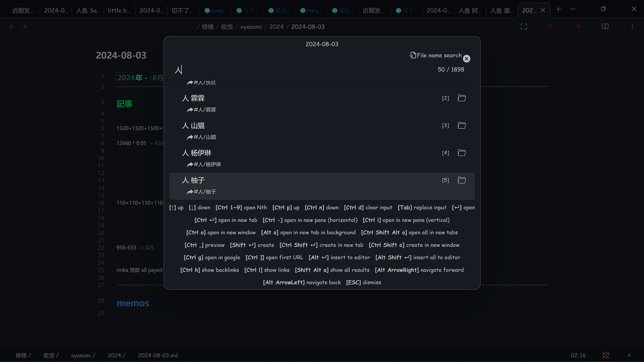Viewport: 644px width, 362px height.
Task: Toggle reading view book icon
Action: tap(605, 27)
